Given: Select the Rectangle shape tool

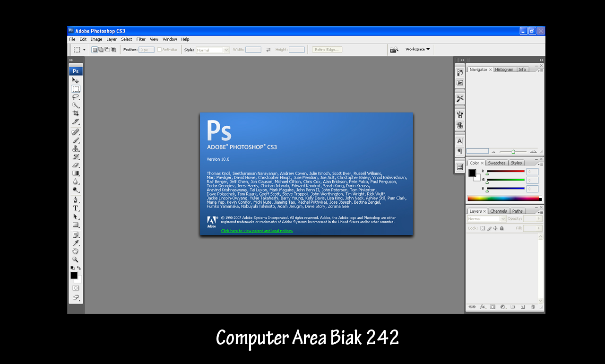Looking at the screenshot, I should (x=76, y=225).
